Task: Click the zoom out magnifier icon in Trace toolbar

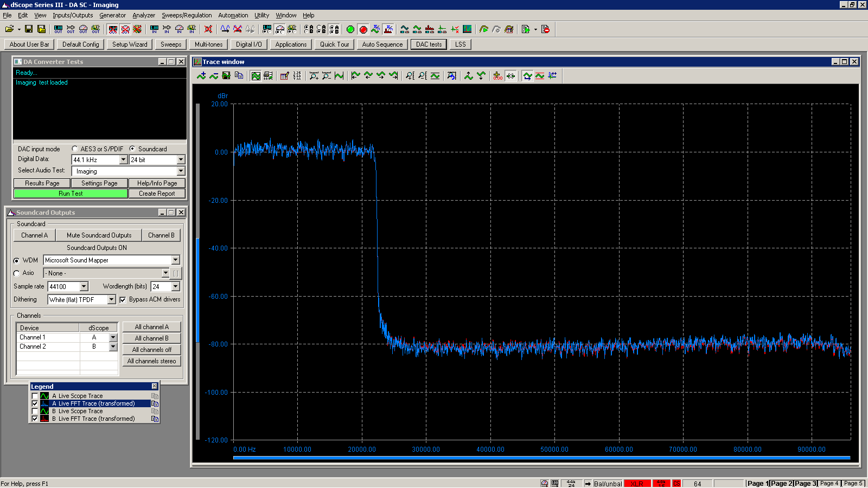Action: (x=327, y=76)
